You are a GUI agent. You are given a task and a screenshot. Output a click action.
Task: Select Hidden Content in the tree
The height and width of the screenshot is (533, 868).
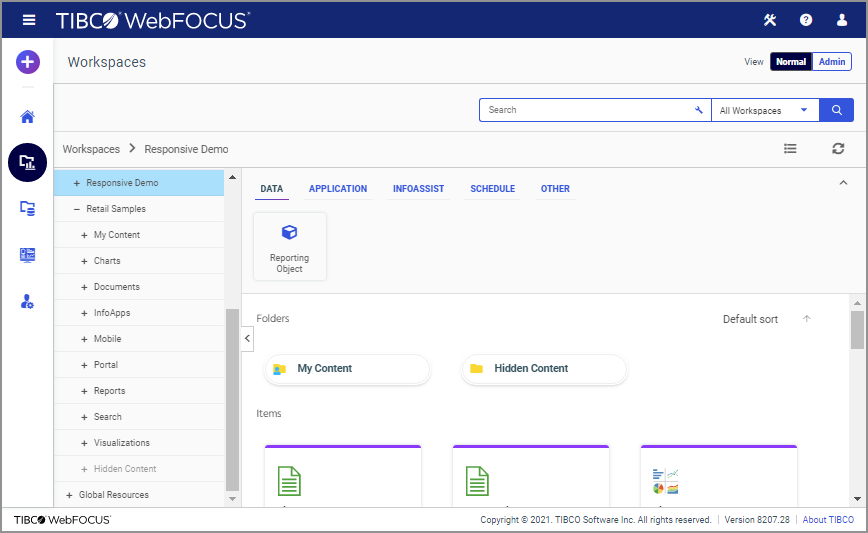pos(125,469)
